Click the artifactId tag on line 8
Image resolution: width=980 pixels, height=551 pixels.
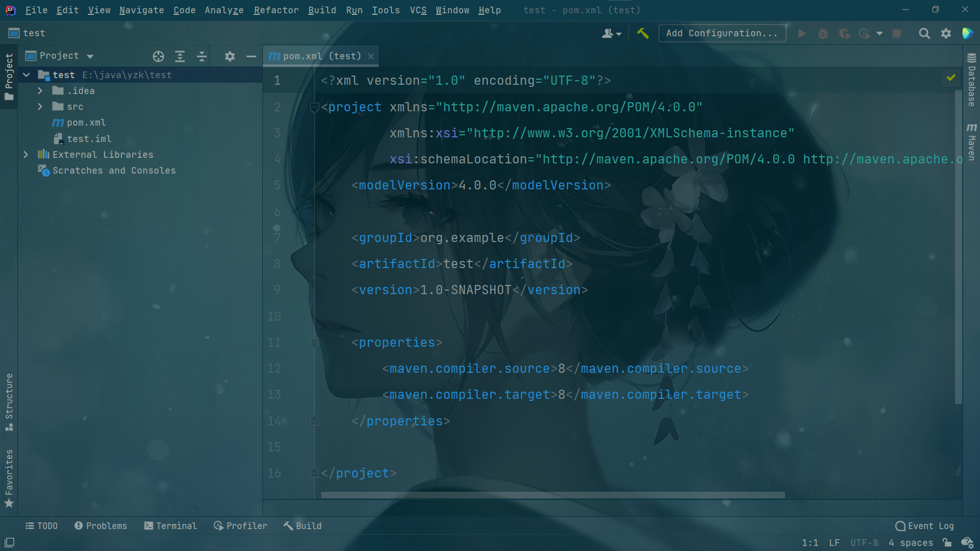(397, 264)
